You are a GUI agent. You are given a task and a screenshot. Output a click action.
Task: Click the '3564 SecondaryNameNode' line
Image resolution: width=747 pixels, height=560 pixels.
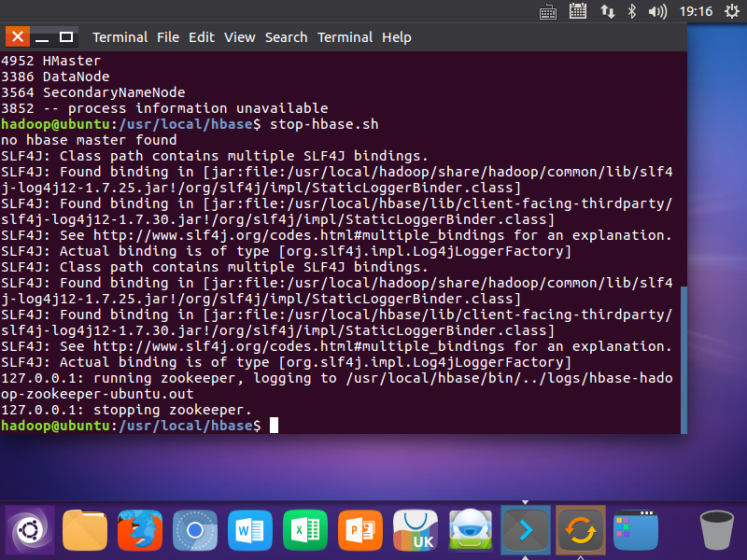(92, 92)
